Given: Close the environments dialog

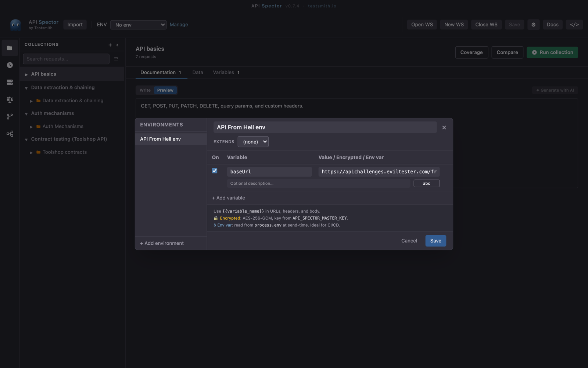Looking at the screenshot, I should (x=444, y=127).
